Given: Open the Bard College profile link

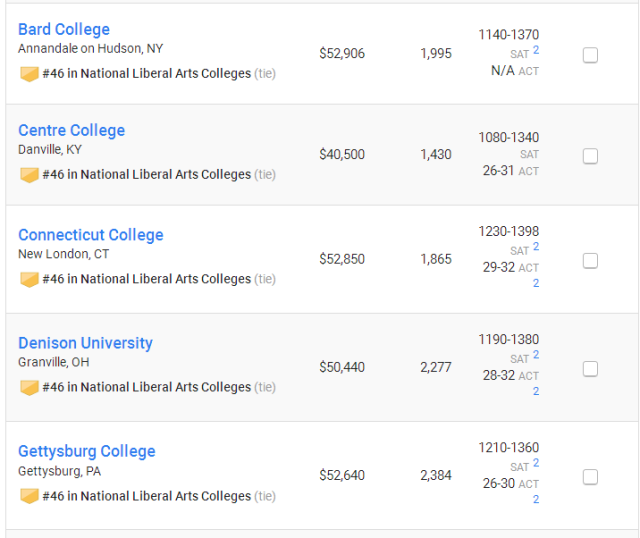Looking at the screenshot, I should 64,29.
